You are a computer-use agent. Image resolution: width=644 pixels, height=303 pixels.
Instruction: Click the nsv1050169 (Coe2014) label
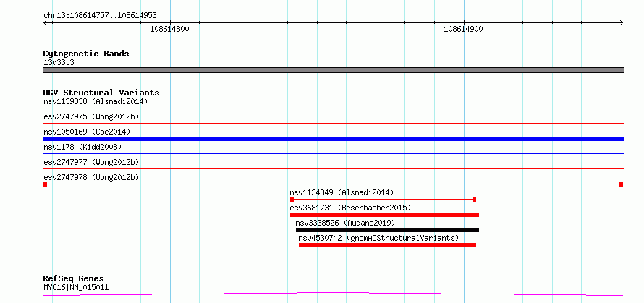pos(87,132)
